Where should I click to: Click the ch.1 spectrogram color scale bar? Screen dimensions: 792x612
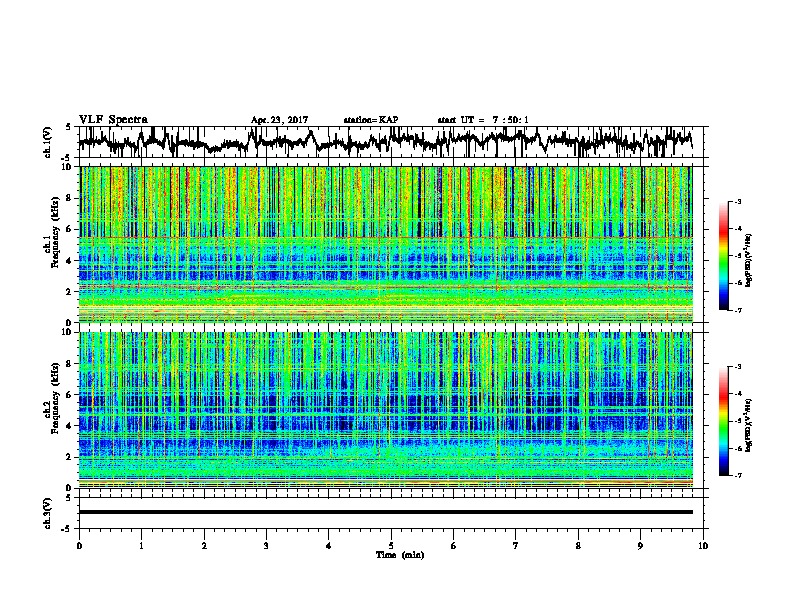tap(724, 256)
